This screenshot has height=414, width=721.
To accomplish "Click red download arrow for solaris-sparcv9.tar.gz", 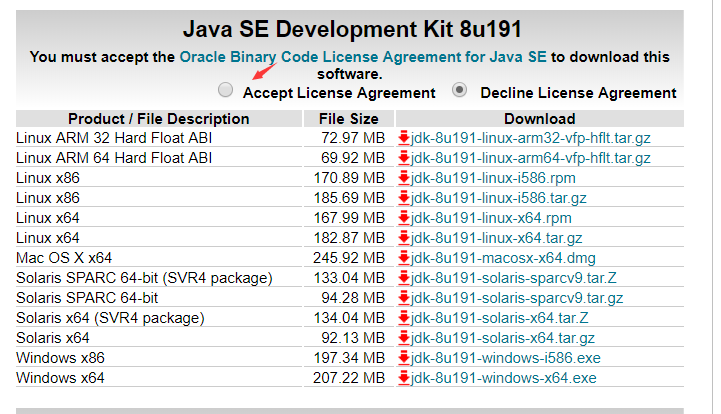I will pos(404,298).
